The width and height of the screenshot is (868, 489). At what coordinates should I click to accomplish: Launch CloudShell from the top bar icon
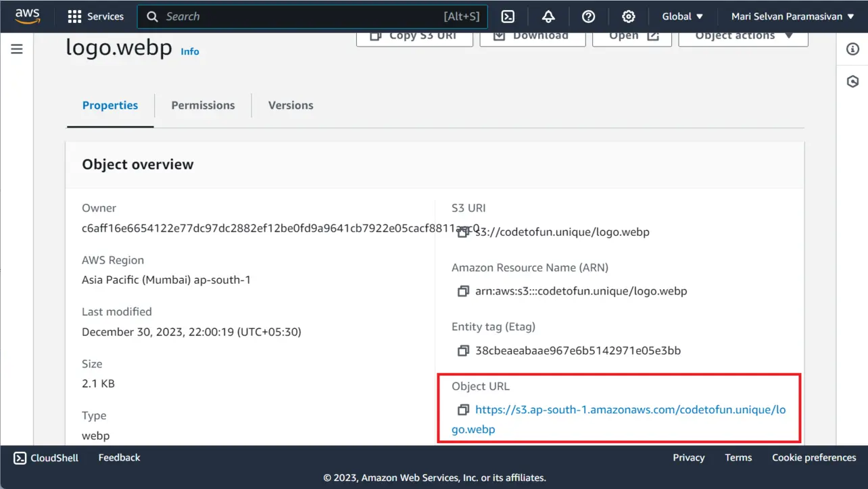[x=508, y=16]
